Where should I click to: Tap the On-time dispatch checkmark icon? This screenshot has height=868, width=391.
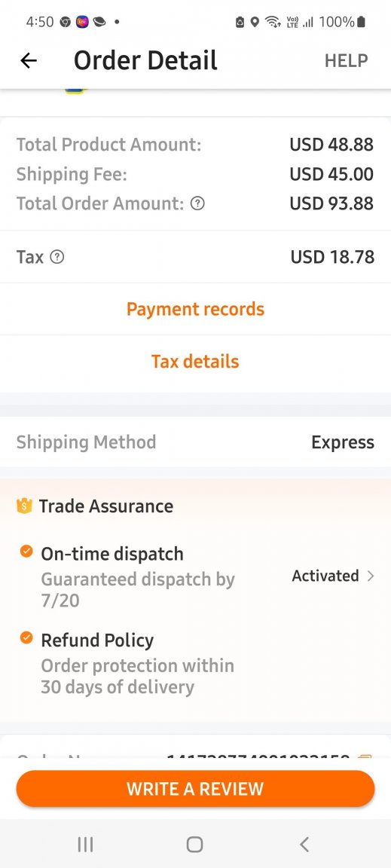point(26,552)
